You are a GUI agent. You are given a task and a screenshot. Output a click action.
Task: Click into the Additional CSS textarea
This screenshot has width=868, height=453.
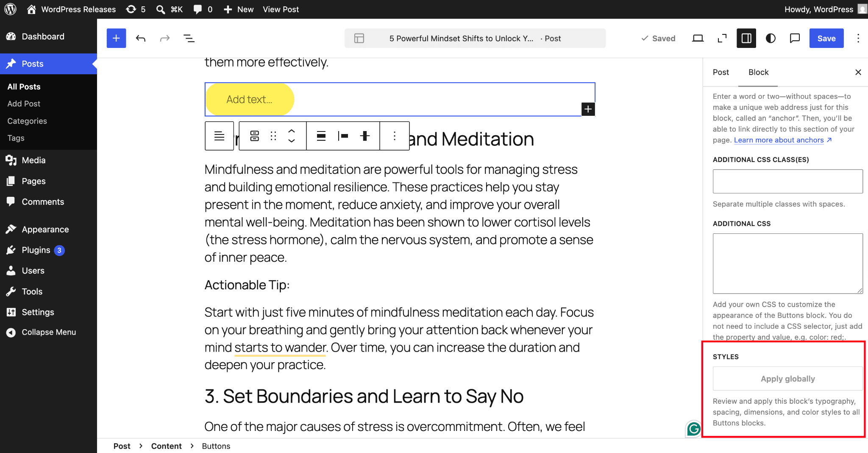787,263
